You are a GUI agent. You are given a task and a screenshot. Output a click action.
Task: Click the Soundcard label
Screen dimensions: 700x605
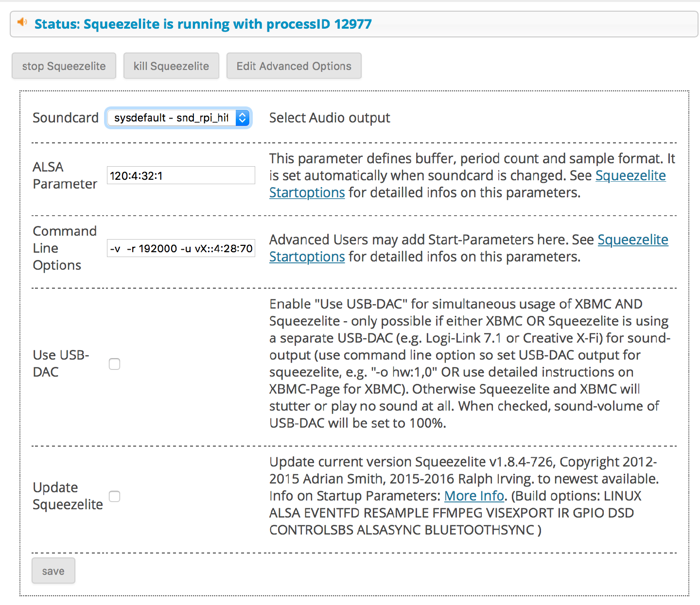coord(66,118)
